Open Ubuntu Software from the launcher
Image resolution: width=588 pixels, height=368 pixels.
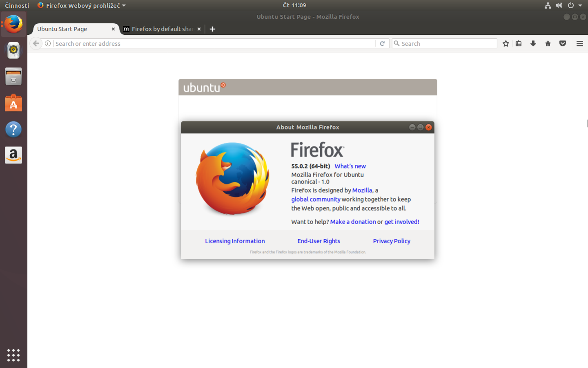coord(13,103)
